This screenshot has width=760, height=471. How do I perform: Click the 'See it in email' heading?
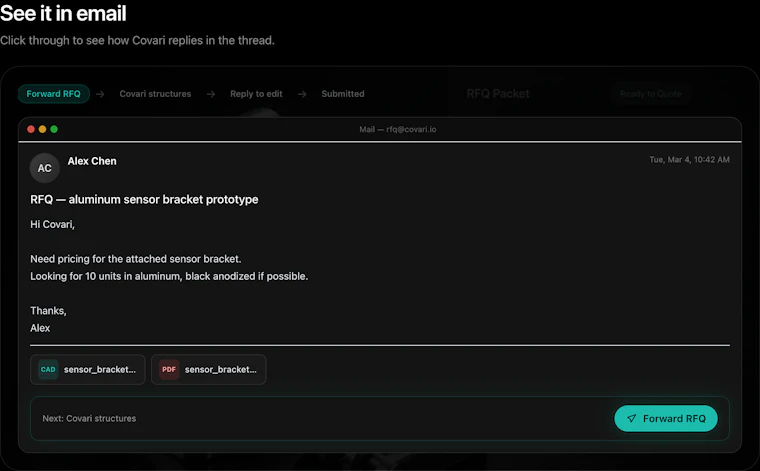63,13
